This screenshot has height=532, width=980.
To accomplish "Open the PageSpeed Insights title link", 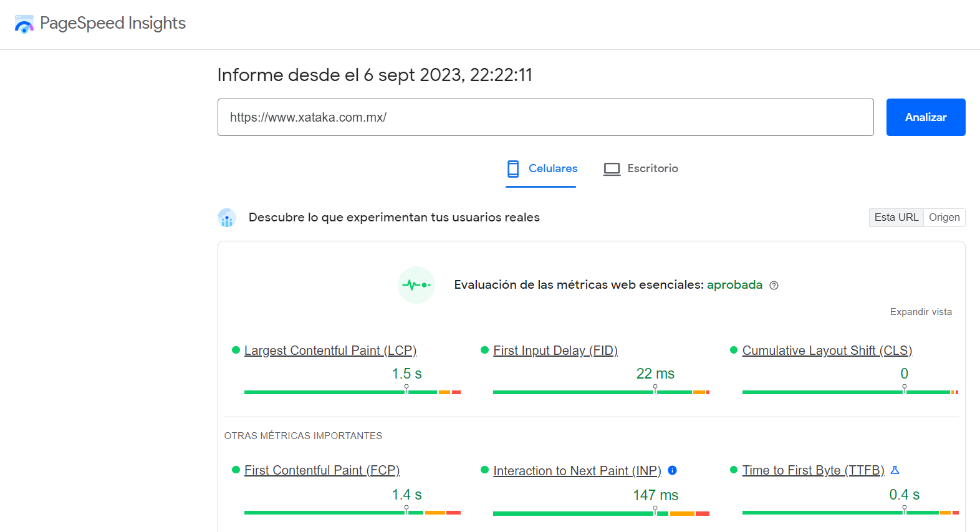I will tap(113, 23).
